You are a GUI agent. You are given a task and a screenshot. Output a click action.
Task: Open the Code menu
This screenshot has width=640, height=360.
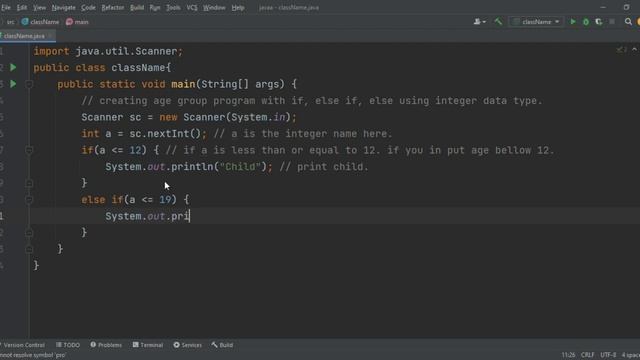tap(88, 7)
